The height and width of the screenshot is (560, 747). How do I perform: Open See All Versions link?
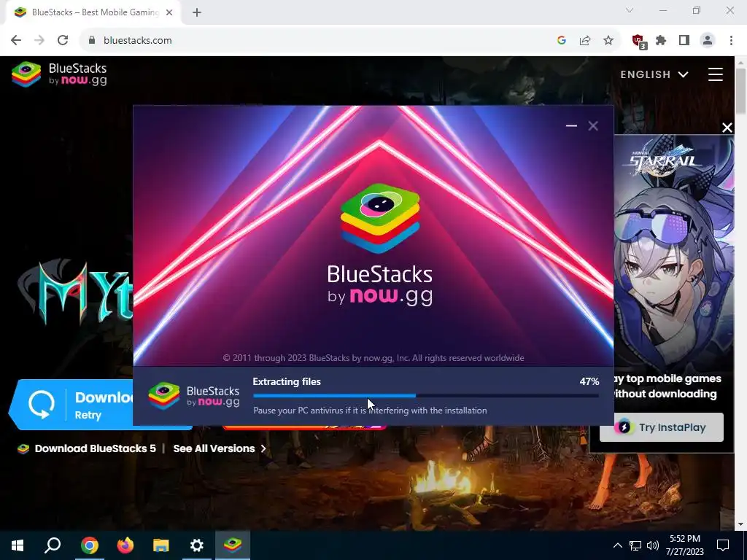(x=219, y=448)
